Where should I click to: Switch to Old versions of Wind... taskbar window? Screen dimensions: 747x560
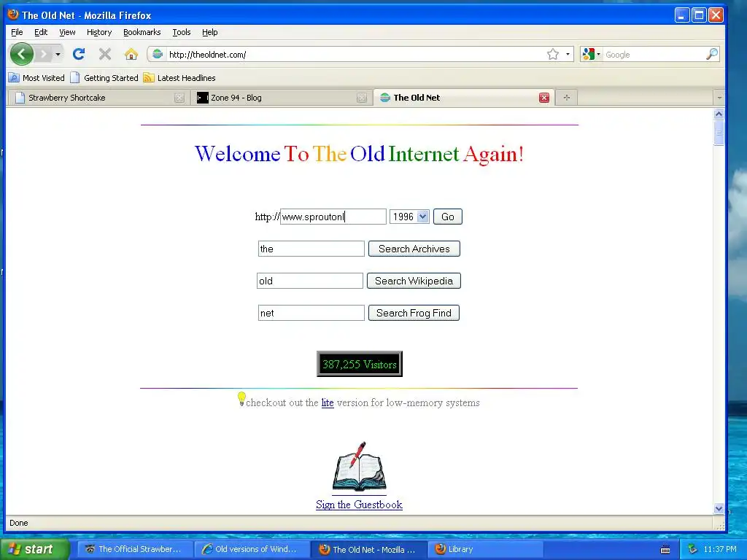click(x=252, y=549)
